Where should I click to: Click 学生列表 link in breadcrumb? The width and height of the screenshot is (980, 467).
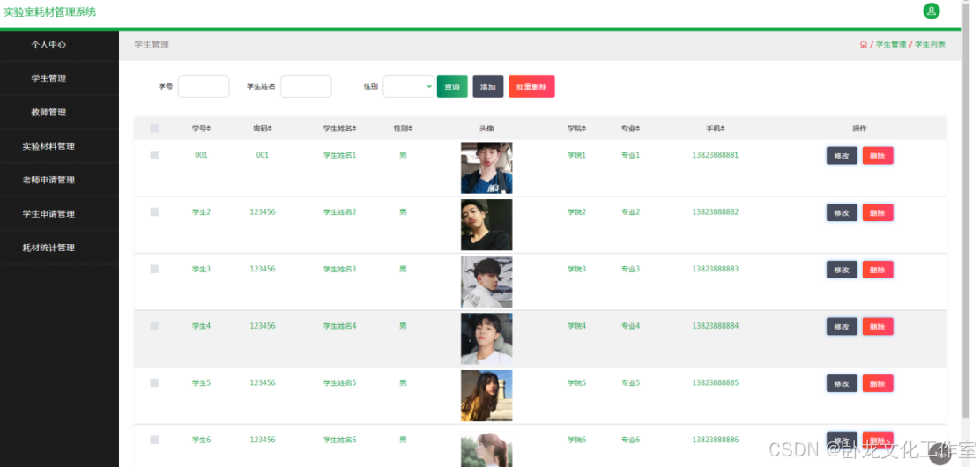click(x=930, y=45)
